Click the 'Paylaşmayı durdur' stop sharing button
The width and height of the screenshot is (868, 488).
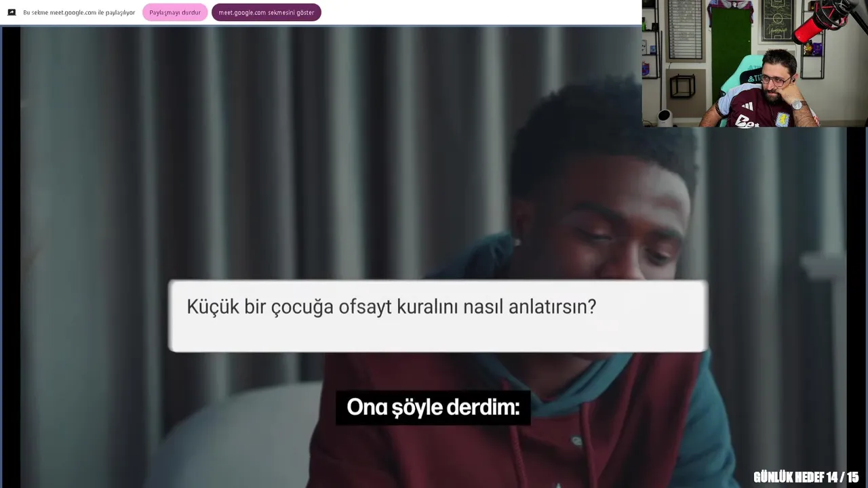click(175, 12)
